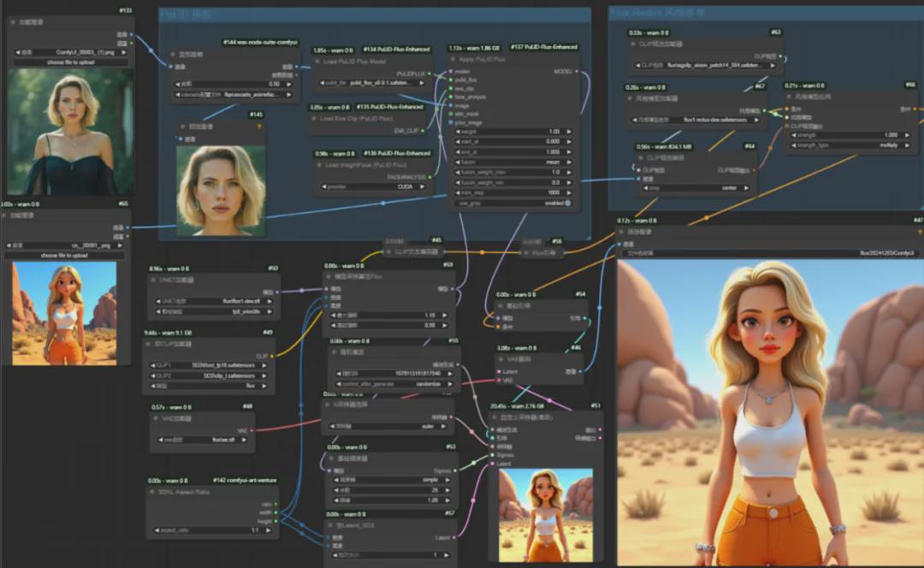Screen dimensions: 924x568
Task: Click the Load PuLID Flux Model collapse dot
Action: 318,62
